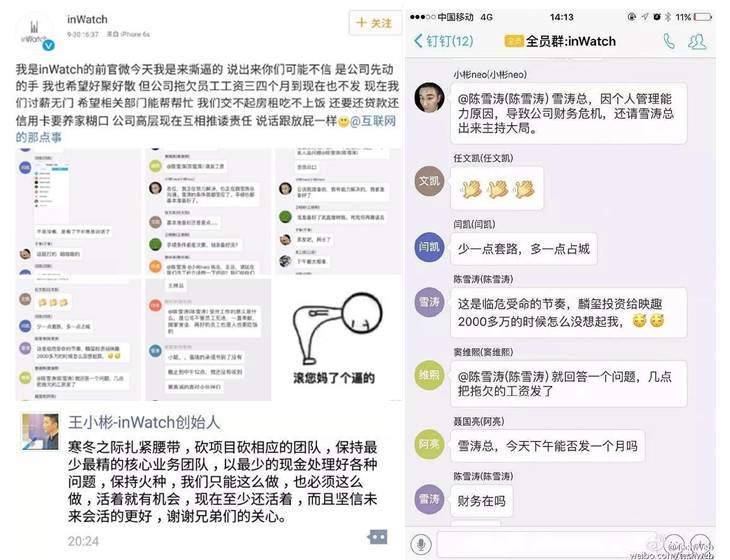Tap the 文凯 brown avatar
This screenshot has width=730, height=560.
tap(429, 181)
